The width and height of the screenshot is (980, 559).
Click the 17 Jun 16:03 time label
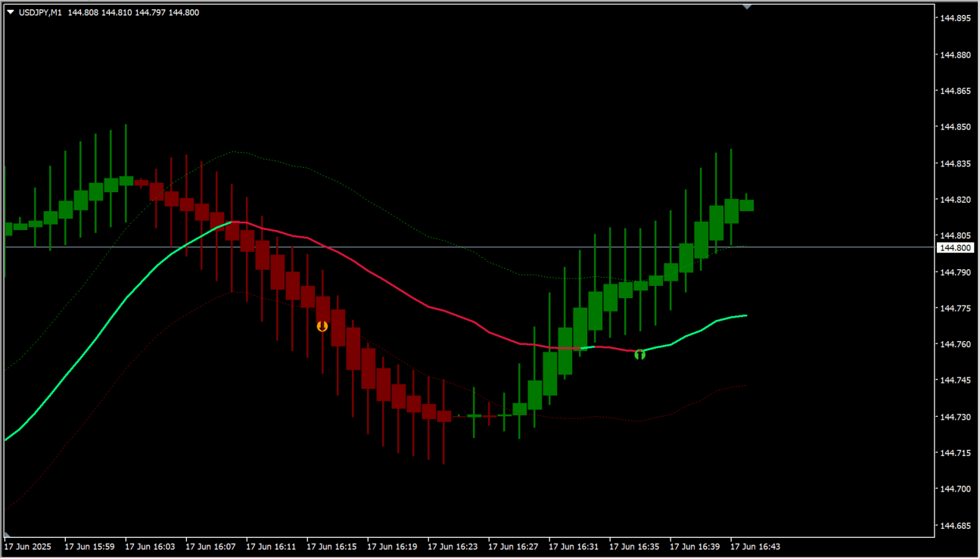pos(150,545)
